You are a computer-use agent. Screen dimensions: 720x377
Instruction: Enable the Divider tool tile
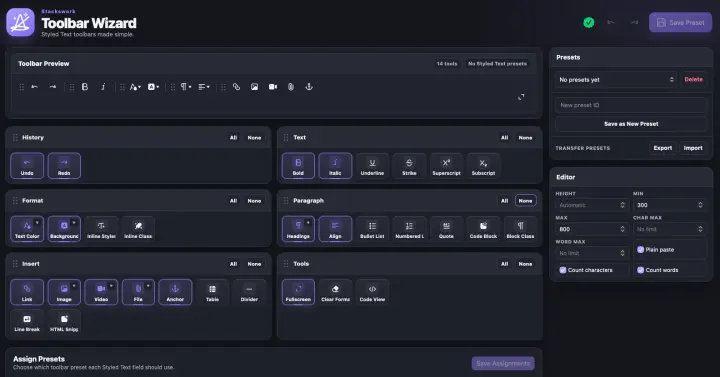249,292
